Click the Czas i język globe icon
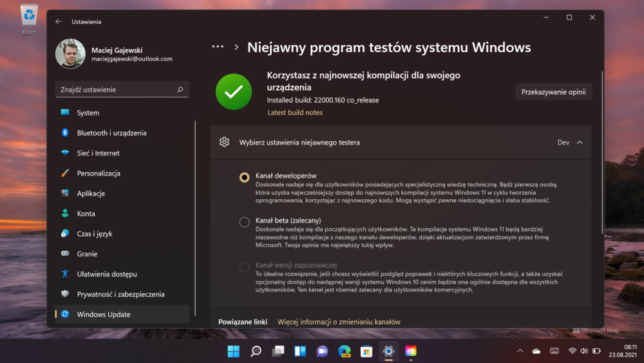 (65, 233)
